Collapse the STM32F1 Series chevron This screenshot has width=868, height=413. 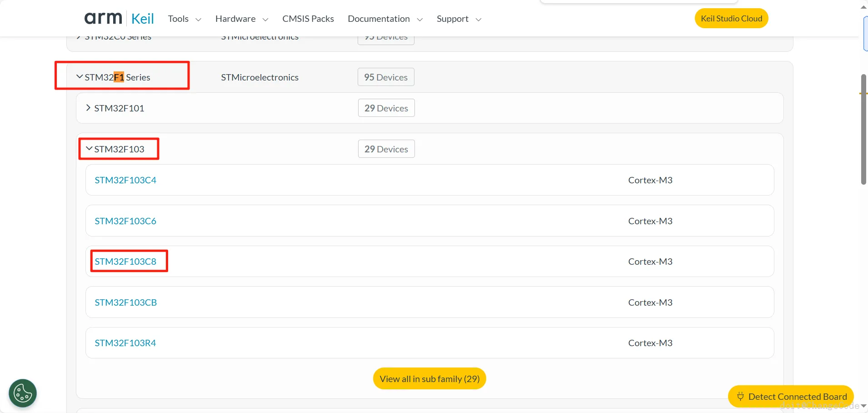(80, 77)
